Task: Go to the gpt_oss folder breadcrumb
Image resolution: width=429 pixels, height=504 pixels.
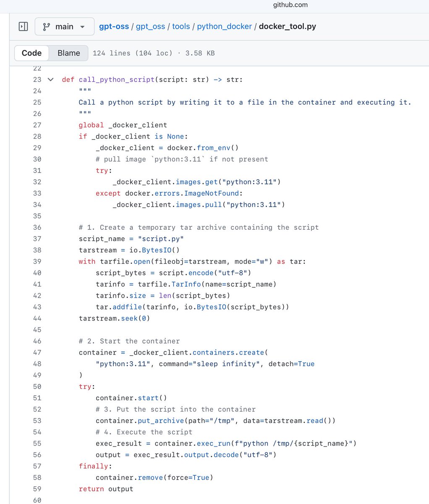Action: 150,26
